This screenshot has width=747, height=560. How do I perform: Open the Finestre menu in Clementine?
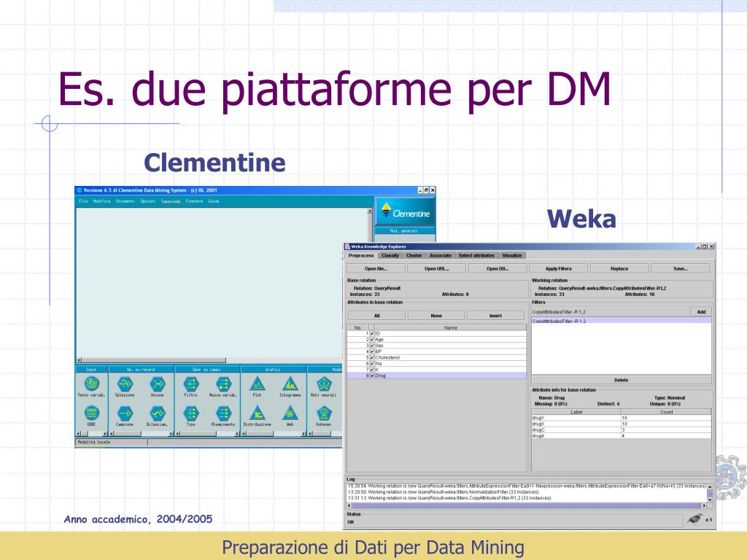point(194,201)
